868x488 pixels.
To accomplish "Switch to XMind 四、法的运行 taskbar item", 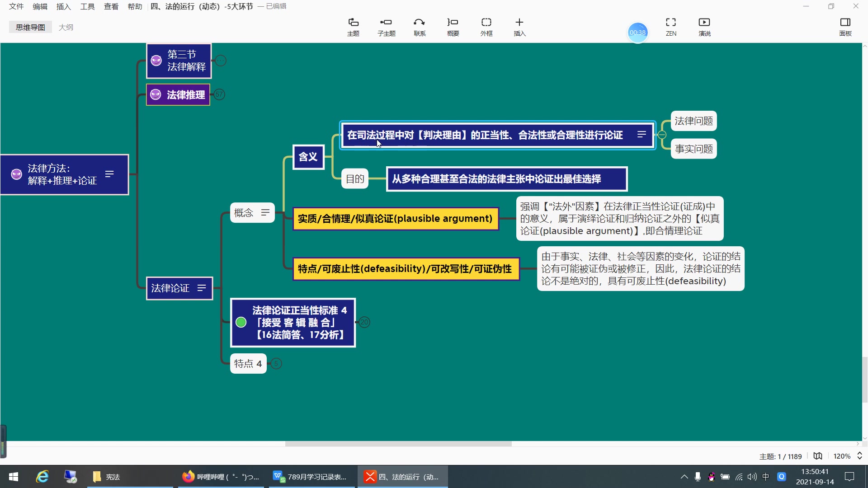I will (x=402, y=477).
